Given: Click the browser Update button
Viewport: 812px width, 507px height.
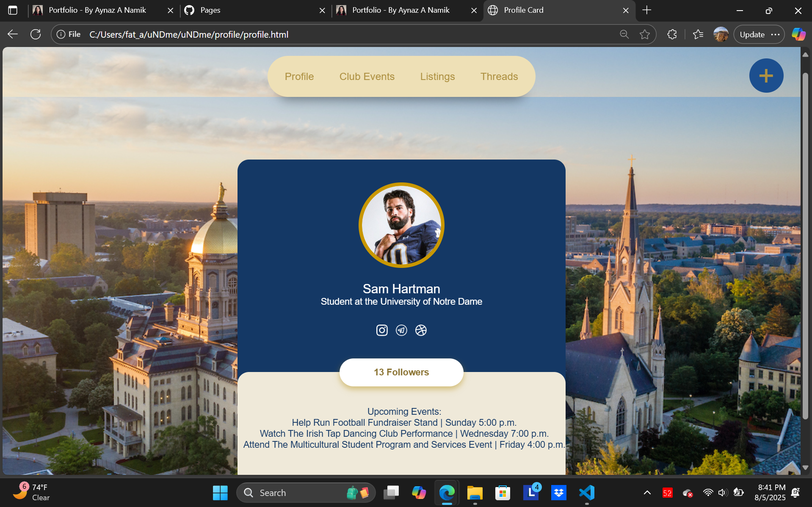Looking at the screenshot, I should pyautogui.click(x=752, y=34).
